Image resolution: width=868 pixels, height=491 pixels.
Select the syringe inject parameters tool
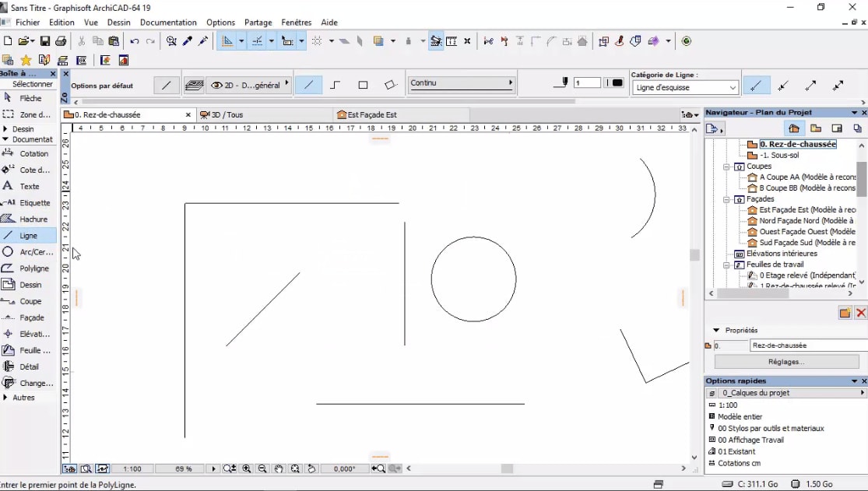pyautogui.click(x=203, y=41)
